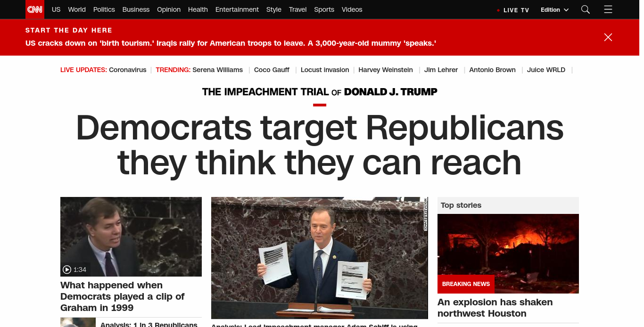The height and width of the screenshot is (327, 644).
Task: Open 'US cracks down on birth tourism' banner text
Action: click(x=231, y=43)
